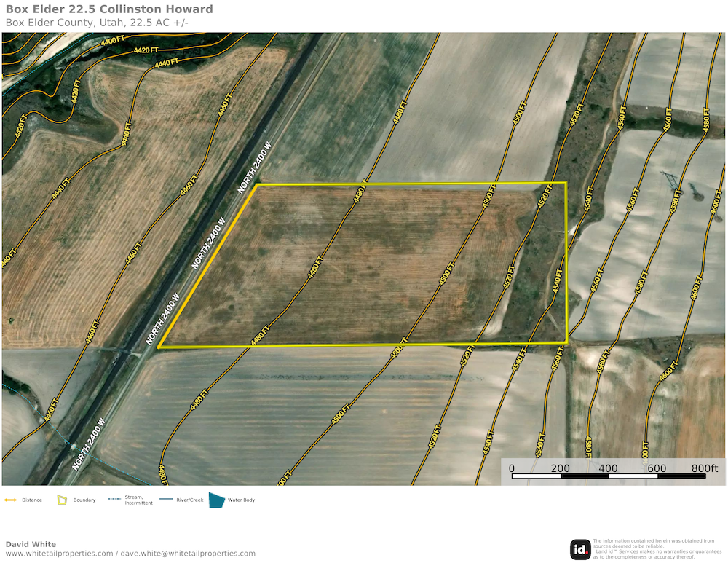Click the southwest corner of yellow parcel boundary
Viewport: 728px width, 563px height.
(x=159, y=347)
